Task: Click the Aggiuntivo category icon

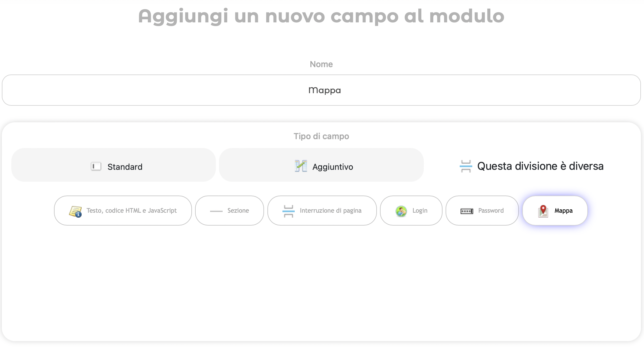Action: pos(301,166)
